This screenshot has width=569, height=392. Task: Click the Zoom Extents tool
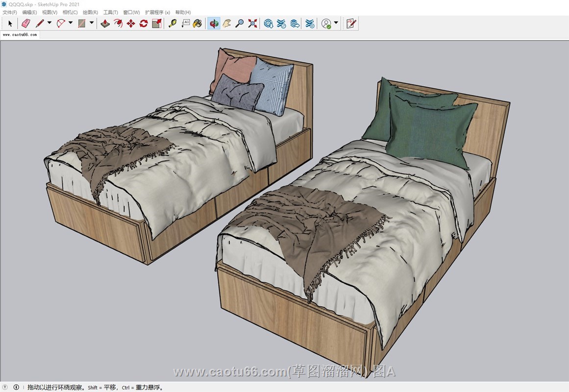click(252, 23)
